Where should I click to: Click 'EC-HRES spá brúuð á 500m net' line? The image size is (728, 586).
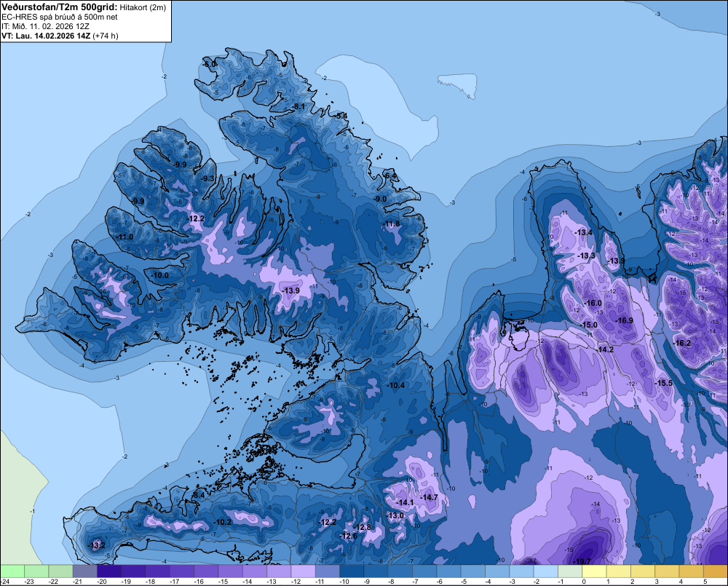tap(60, 17)
